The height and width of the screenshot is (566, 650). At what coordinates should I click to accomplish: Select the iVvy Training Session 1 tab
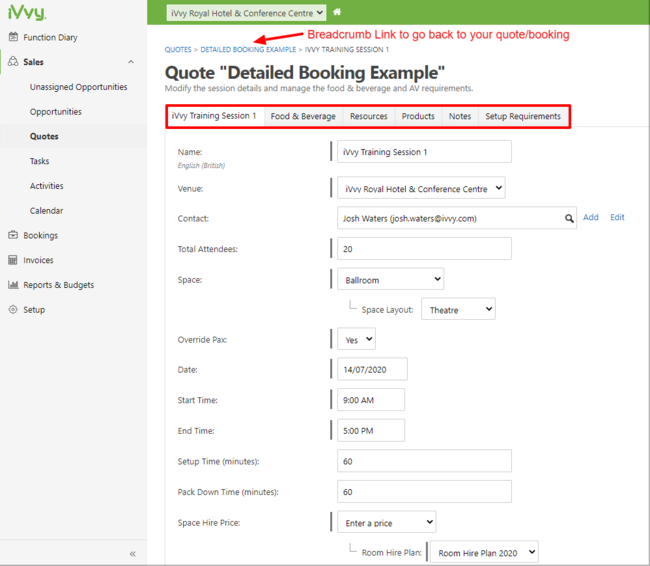pos(215,116)
